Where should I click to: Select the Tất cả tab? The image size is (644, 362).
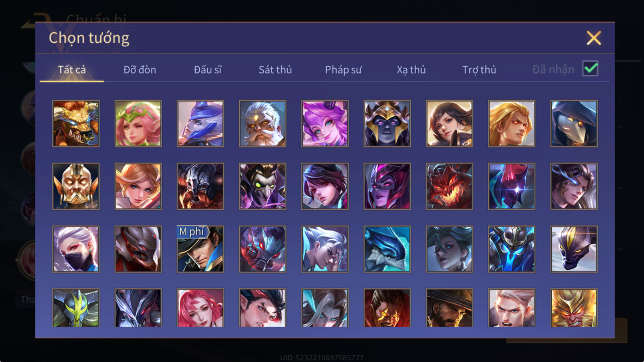72,70
